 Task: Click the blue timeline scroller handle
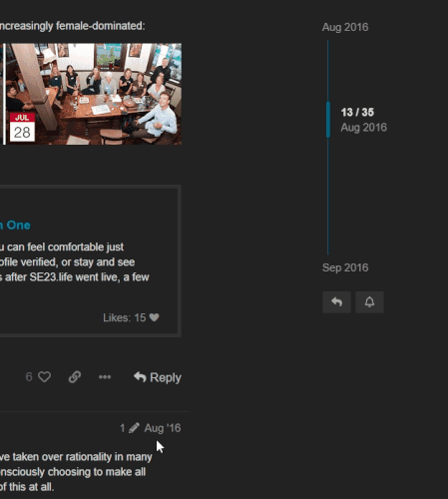click(328, 120)
